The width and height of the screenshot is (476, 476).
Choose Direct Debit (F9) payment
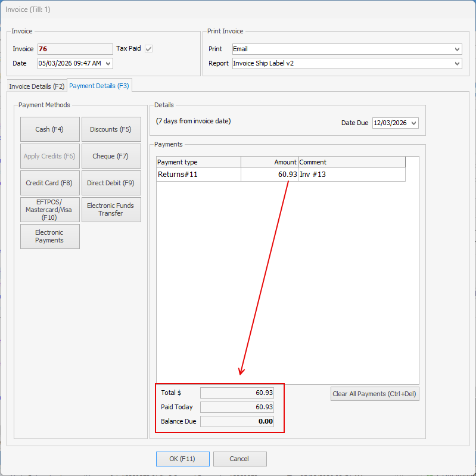[x=111, y=183]
